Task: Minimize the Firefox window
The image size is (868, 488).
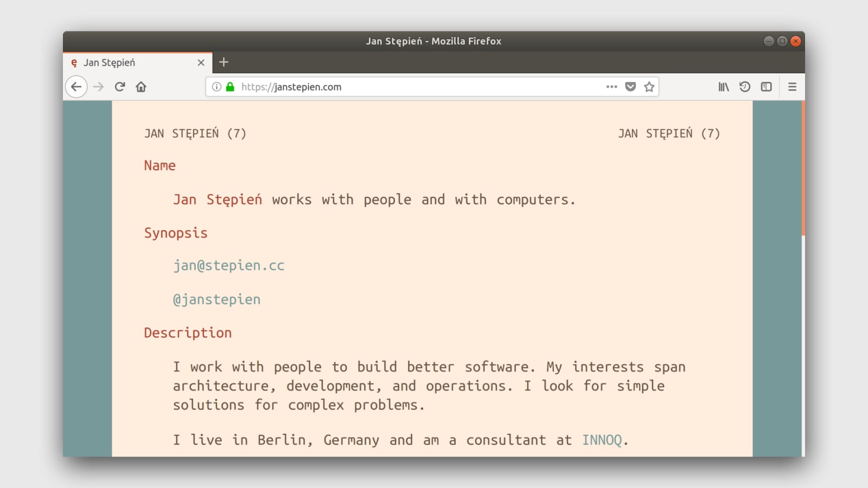Action: (769, 41)
